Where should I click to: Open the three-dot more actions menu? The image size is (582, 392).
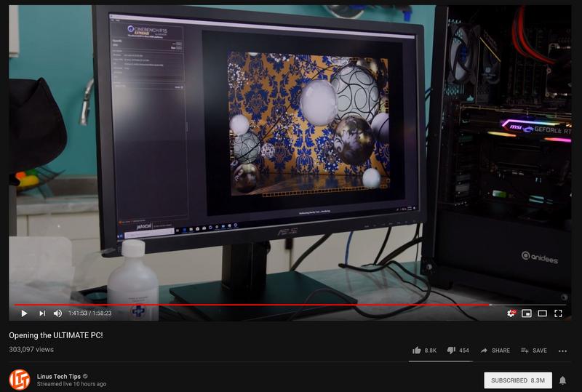(x=562, y=351)
